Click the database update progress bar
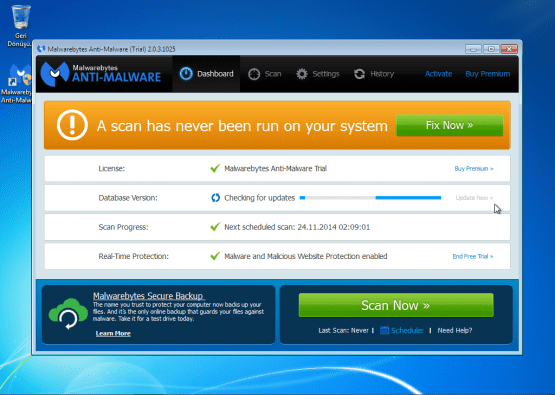This screenshot has width=555, height=395. (x=370, y=198)
